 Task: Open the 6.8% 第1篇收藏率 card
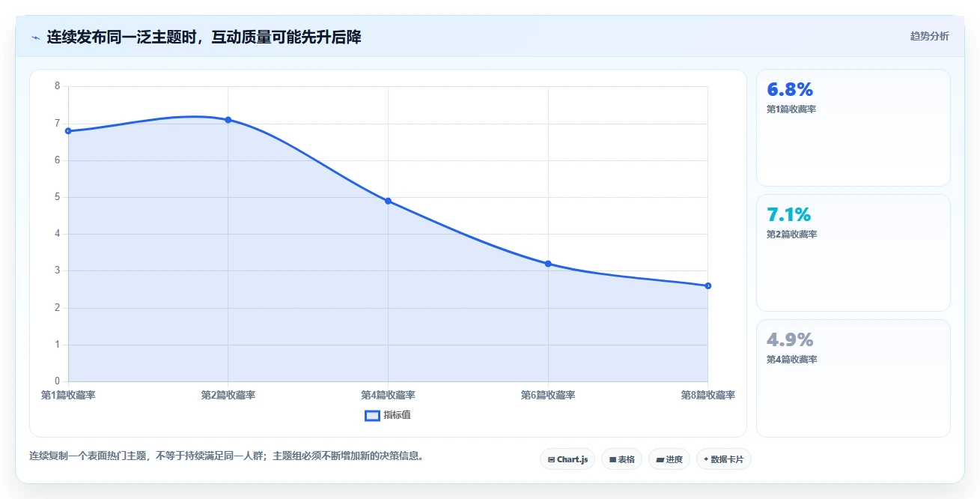click(853, 127)
